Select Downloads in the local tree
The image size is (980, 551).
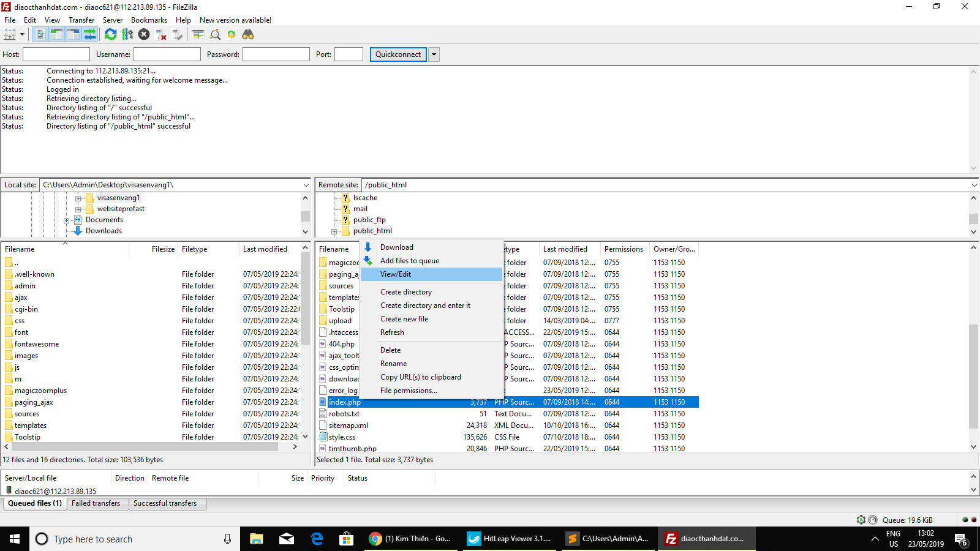point(104,231)
